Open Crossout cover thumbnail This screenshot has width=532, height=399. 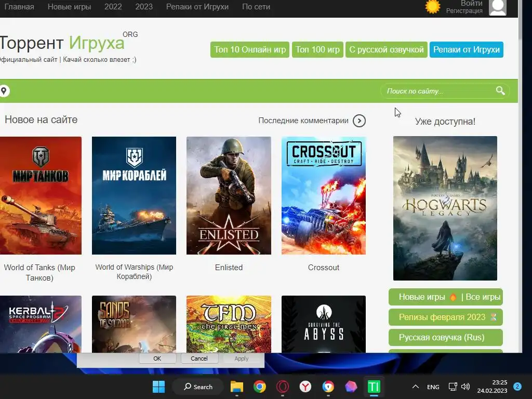(324, 195)
